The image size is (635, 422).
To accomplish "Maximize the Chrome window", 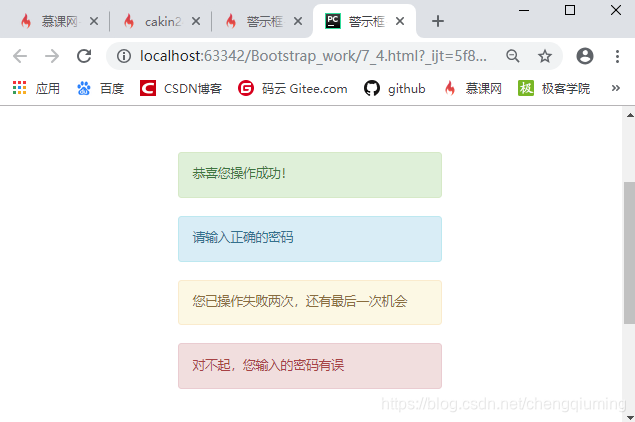I will (570, 10).
